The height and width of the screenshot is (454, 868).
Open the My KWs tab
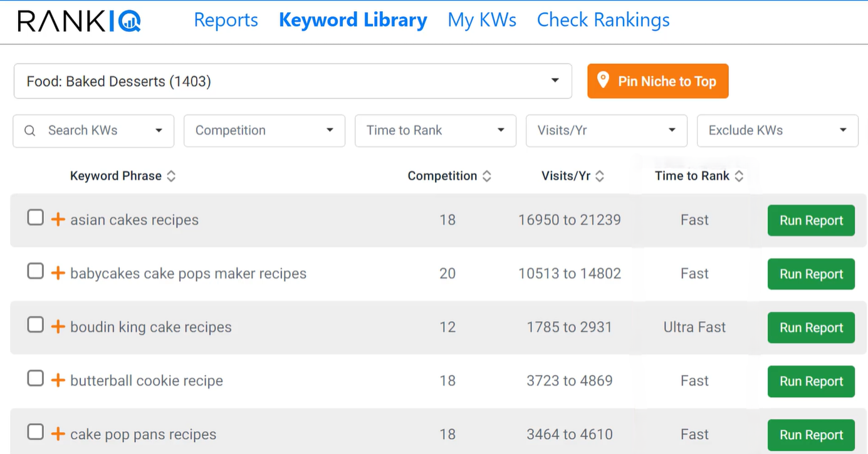point(482,20)
